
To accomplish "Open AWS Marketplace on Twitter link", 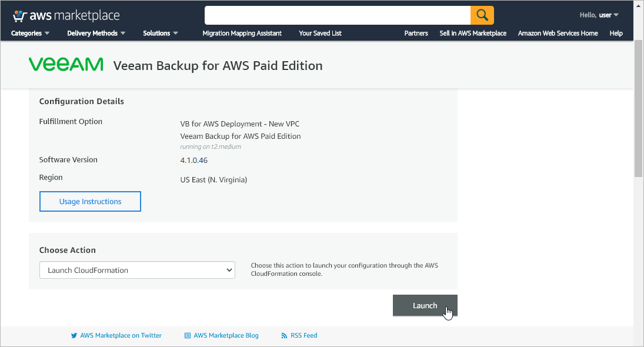I will coord(121,336).
